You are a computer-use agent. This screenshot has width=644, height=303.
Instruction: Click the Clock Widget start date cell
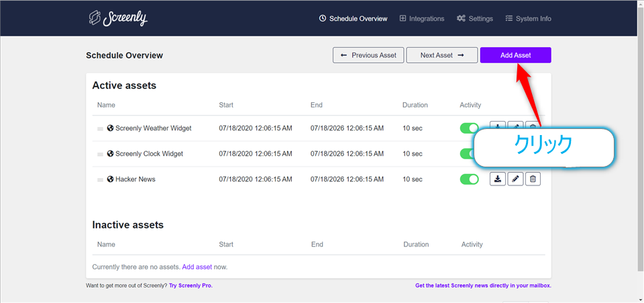point(256,154)
